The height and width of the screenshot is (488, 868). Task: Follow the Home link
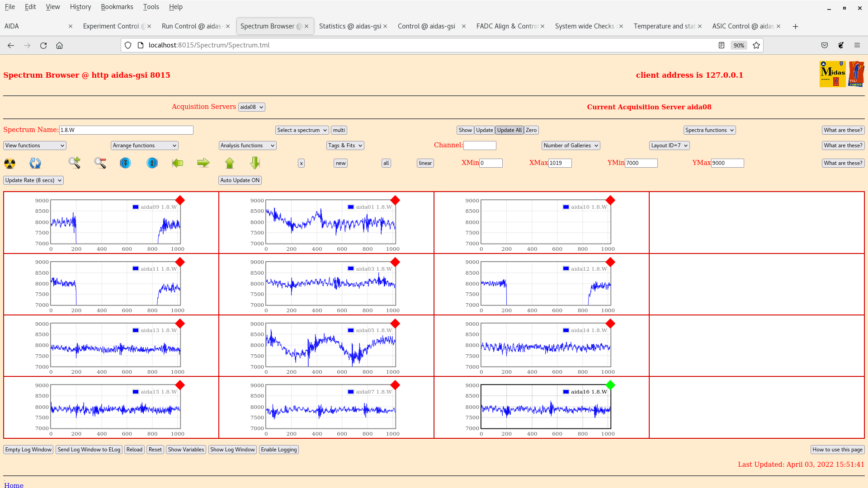coord(14,485)
